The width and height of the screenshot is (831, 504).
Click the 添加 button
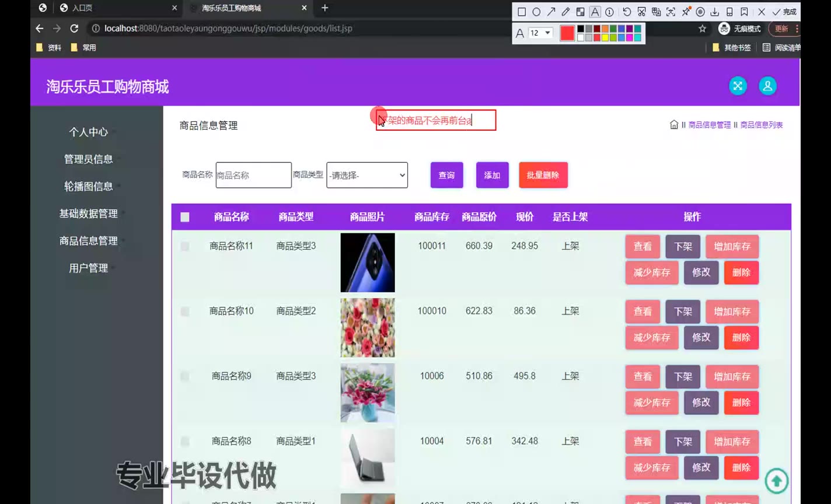[492, 175]
